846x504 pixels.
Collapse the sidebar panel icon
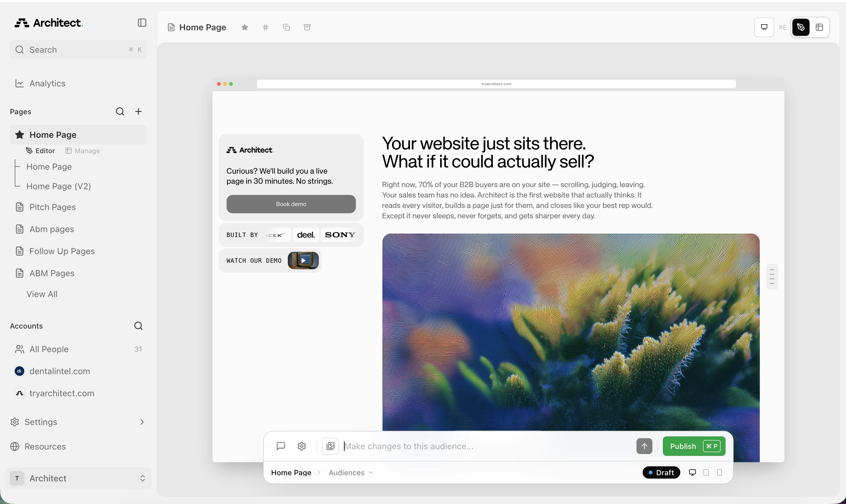142,23
